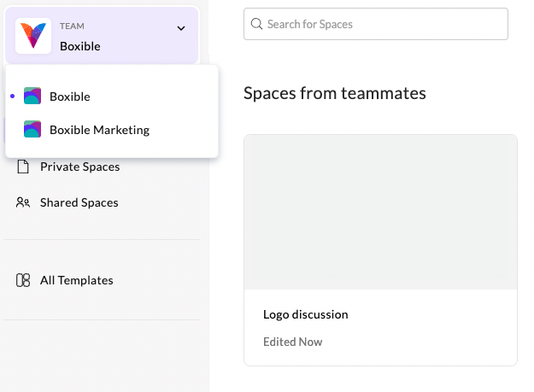Collapse the team switcher chevron
534x392 pixels.
coord(181,28)
